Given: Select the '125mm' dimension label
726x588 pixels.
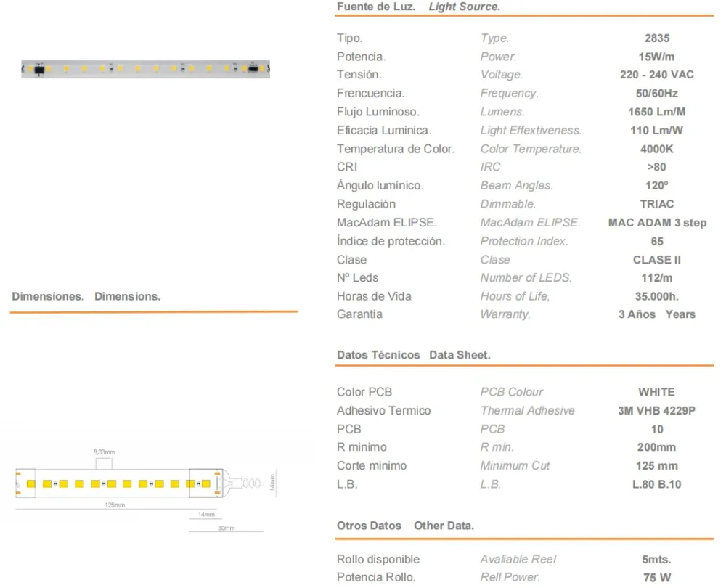Looking at the screenshot, I should (115, 505).
